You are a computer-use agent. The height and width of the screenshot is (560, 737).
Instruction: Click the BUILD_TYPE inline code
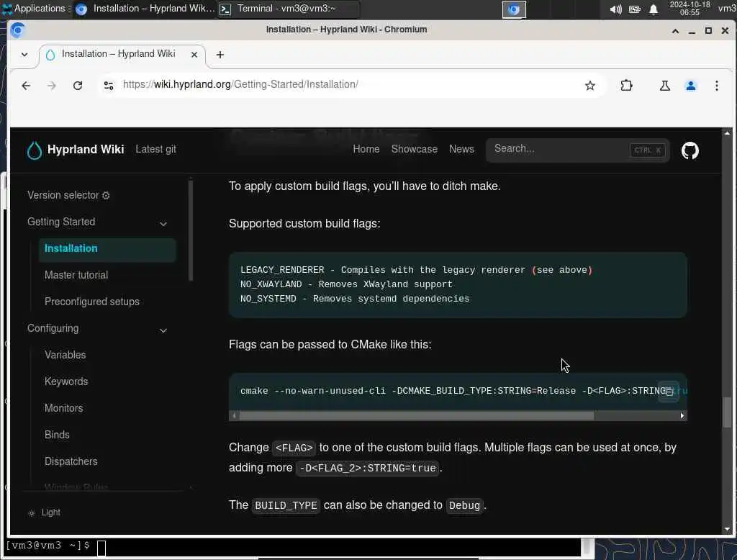point(286,505)
